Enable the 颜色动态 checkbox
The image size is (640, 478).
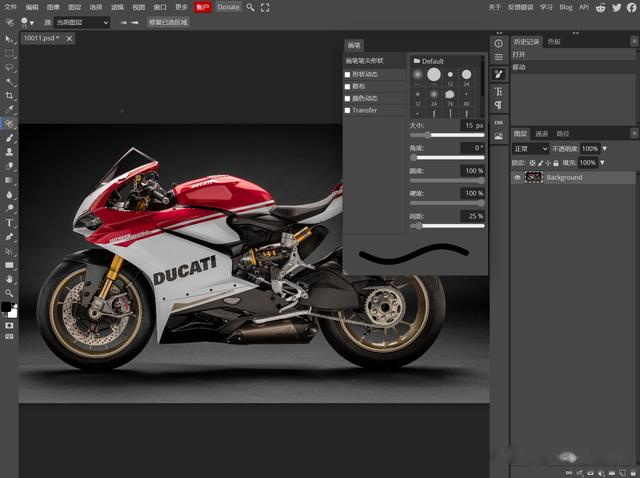tap(347, 98)
